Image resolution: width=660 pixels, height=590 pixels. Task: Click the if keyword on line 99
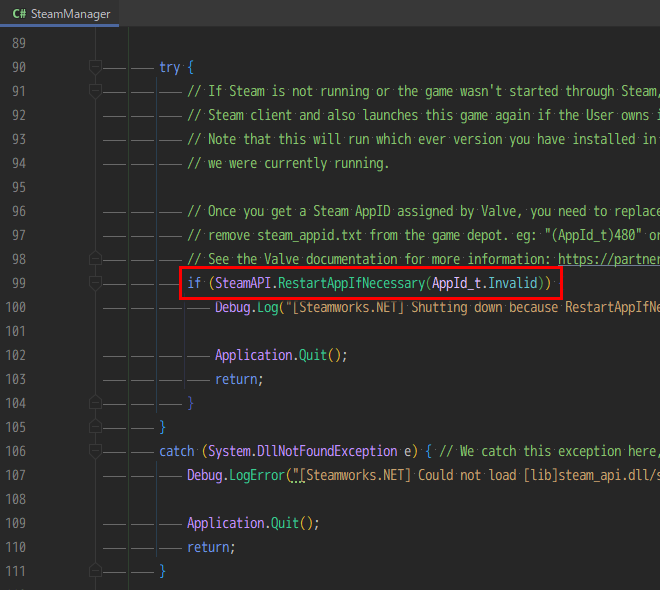194,283
